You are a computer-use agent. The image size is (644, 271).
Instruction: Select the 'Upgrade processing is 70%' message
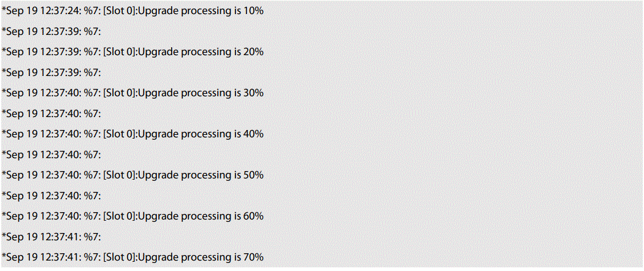pyautogui.click(x=201, y=256)
